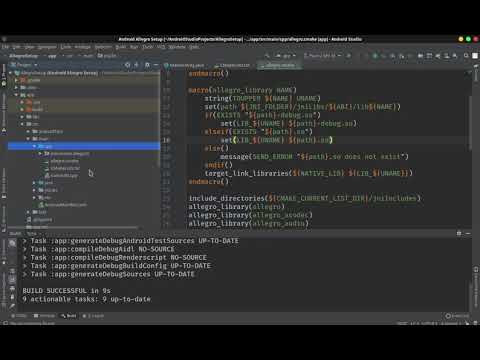Open the run configuration app dropdown
This screenshot has height=360, width=480.
[x=286, y=56]
